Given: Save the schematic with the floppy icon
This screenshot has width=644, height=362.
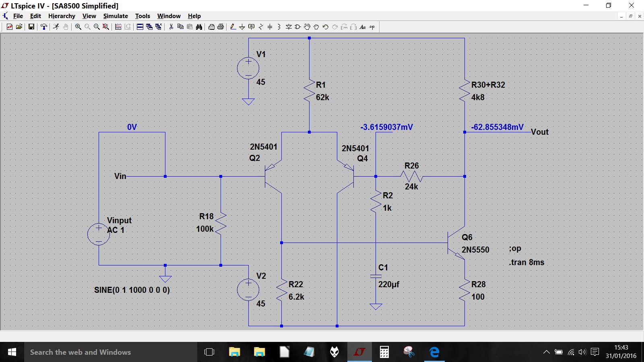Looking at the screenshot, I should click(x=31, y=27).
